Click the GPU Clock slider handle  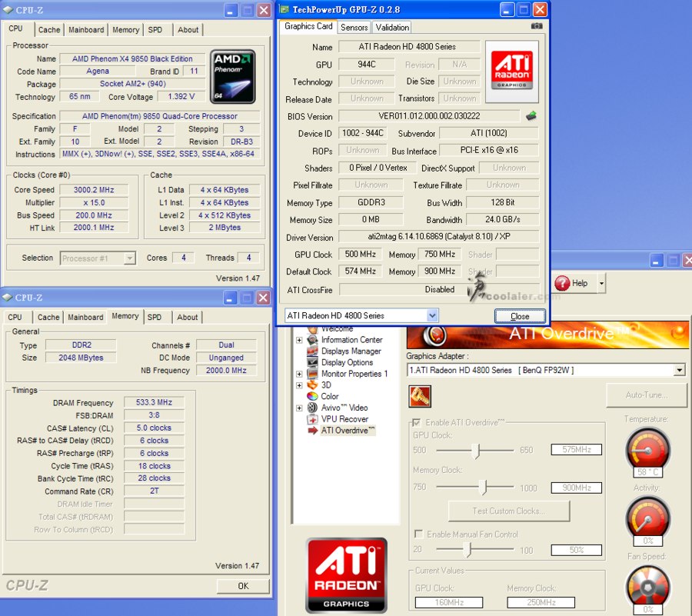[x=476, y=451]
